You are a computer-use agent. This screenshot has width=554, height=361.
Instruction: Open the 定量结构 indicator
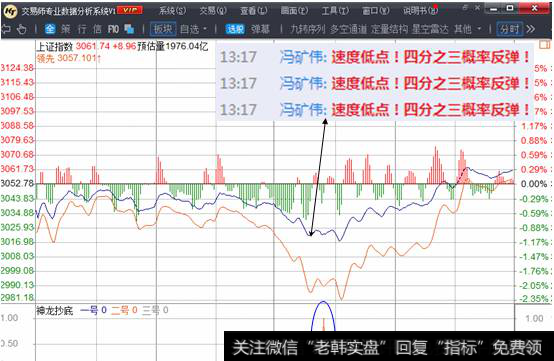(389, 29)
